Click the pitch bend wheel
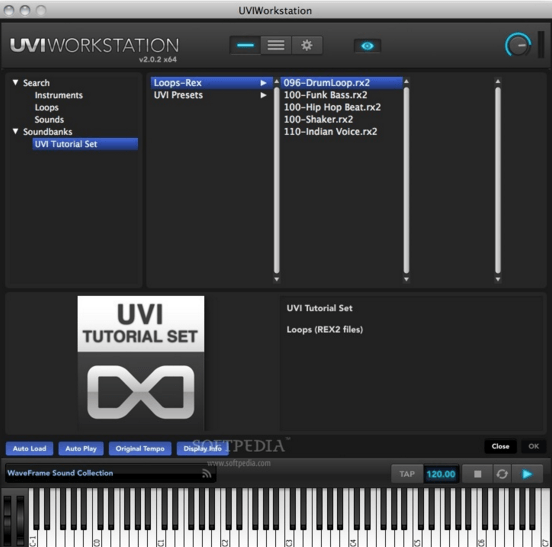Viewport: 552px width, 547px height. [7, 520]
